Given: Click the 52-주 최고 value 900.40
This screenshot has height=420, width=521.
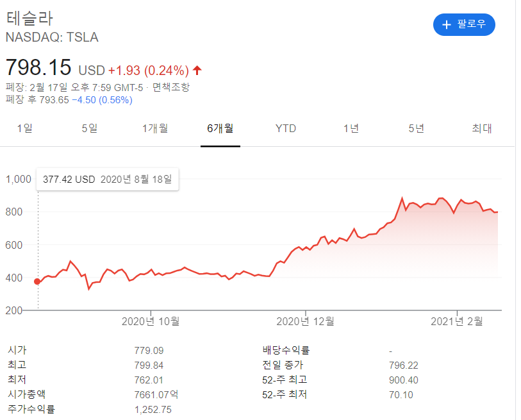Looking at the screenshot, I should coord(403,380).
